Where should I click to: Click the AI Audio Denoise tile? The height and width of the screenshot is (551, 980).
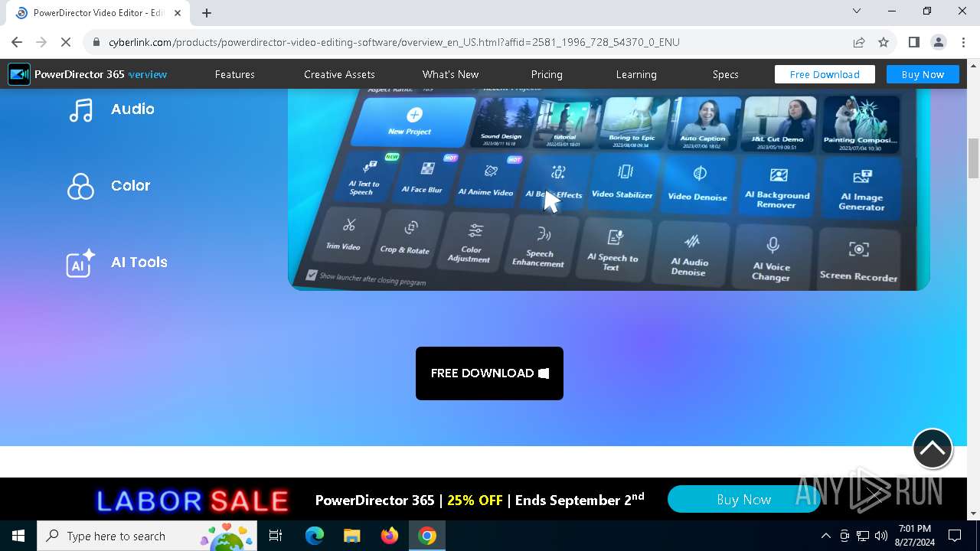[690, 253]
